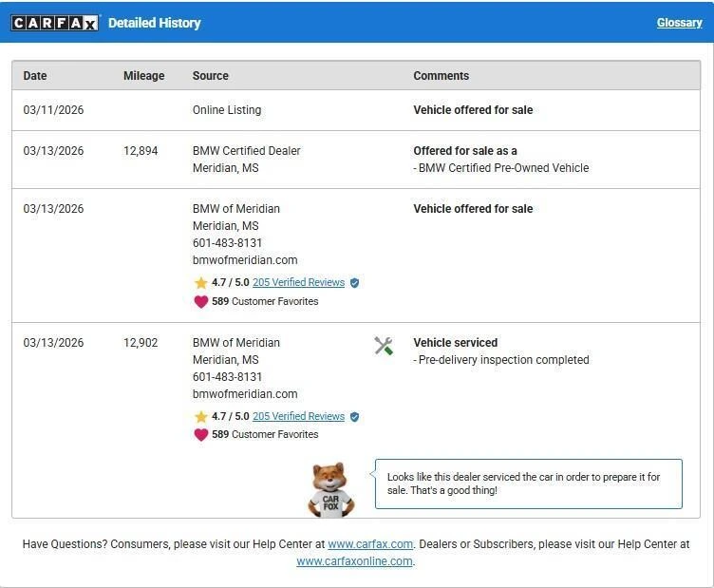Screen dimensions: 714x588
Task: Click the heart icon in the 12,902 mileage row
Action: pos(200,435)
